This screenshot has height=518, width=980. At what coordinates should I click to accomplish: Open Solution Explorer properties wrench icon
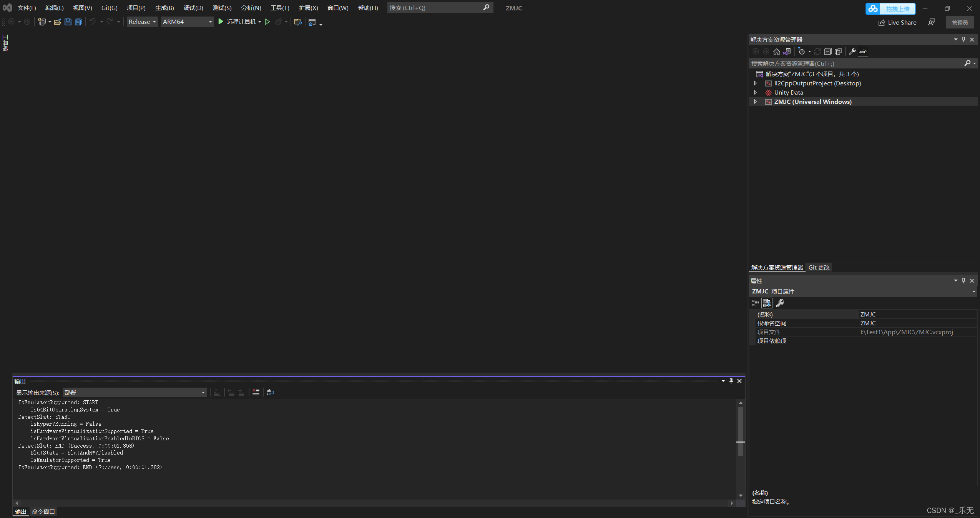[852, 52]
